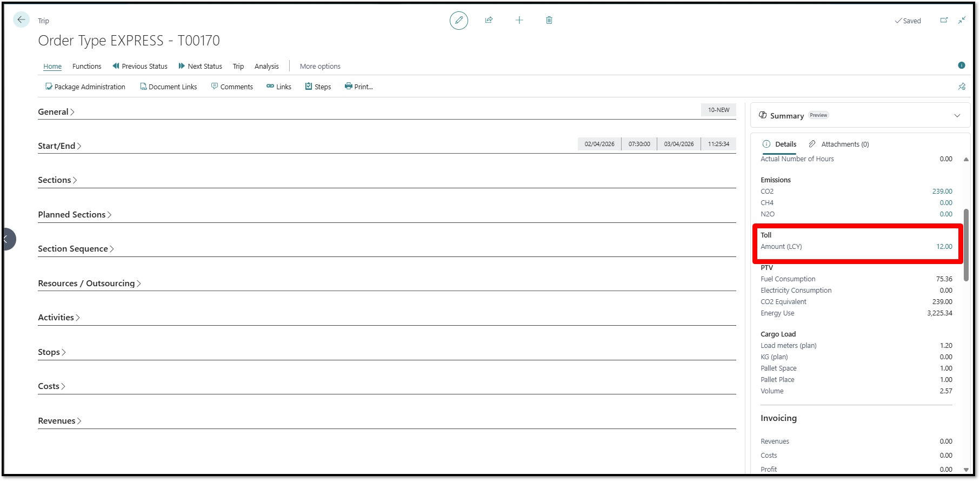Expand the Revenues section

(x=59, y=421)
